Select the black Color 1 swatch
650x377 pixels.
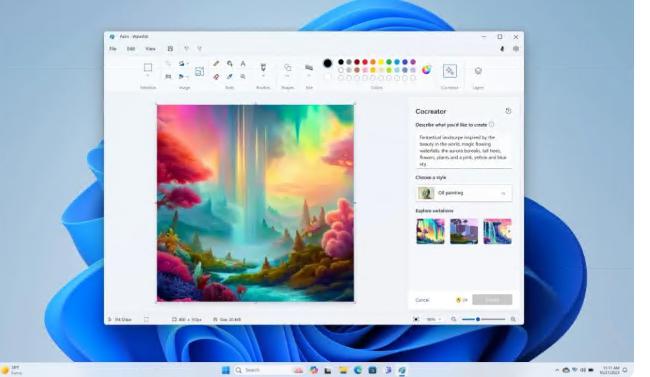click(327, 63)
